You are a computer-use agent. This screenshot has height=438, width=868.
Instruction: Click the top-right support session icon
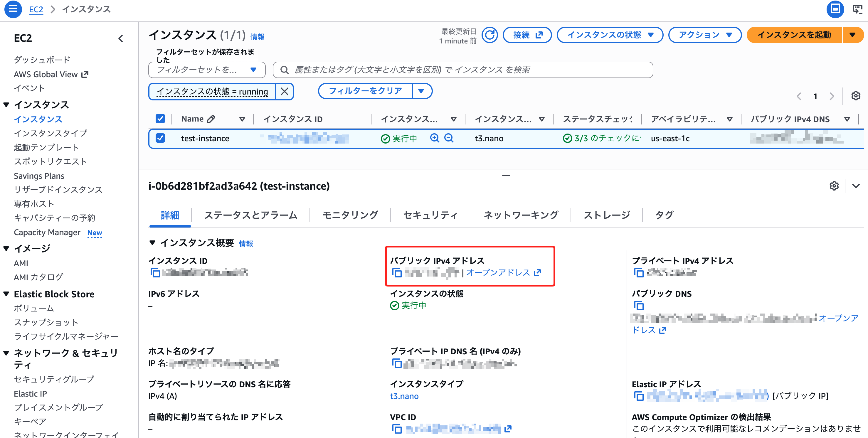857,9
